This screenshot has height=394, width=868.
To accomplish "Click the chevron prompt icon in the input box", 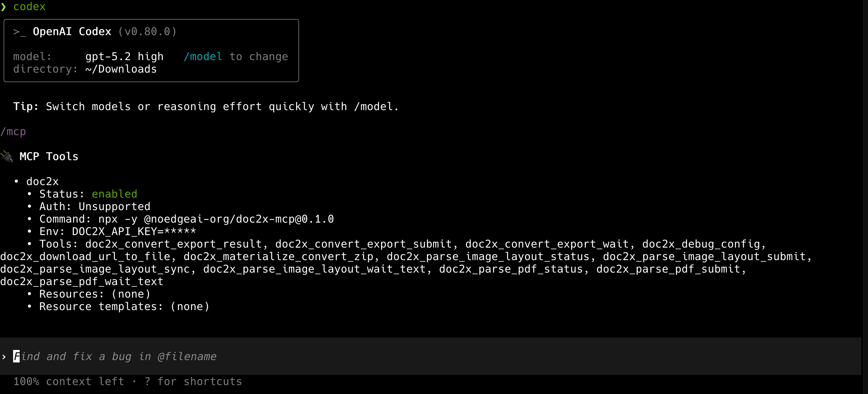I will (4, 357).
